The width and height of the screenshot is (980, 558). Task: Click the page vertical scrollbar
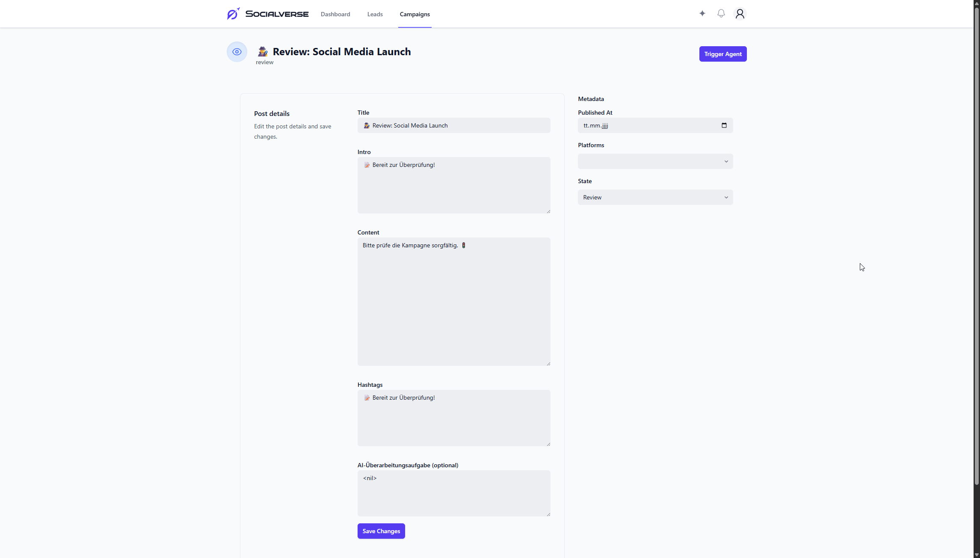pos(976,257)
